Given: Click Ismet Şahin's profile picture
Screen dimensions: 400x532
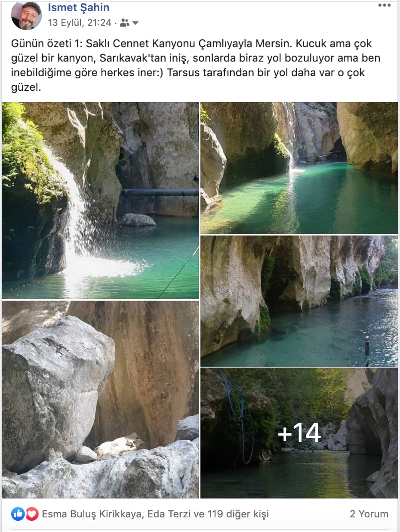Looking at the screenshot, I should click(27, 15).
